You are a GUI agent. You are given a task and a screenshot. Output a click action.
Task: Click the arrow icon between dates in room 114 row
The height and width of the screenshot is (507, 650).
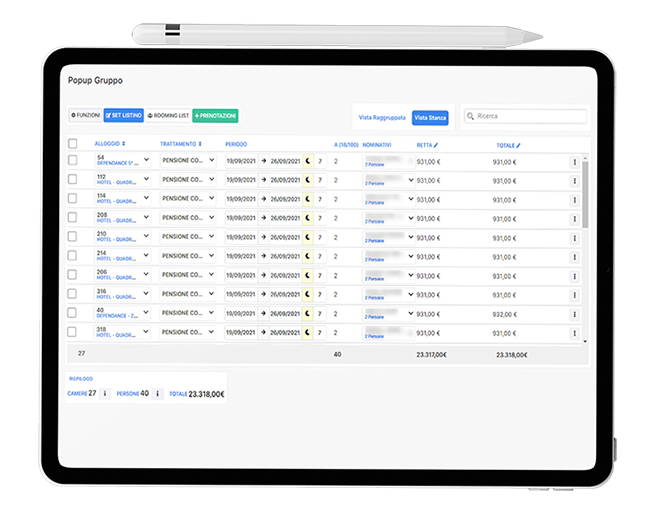[264, 199]
